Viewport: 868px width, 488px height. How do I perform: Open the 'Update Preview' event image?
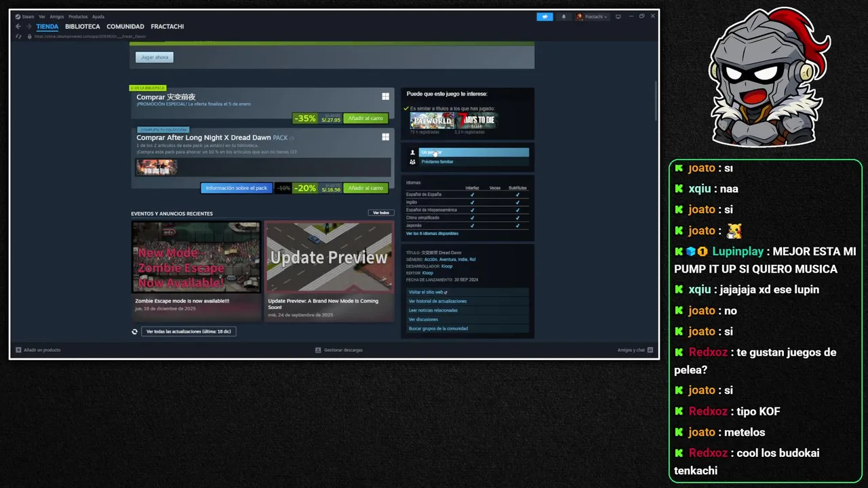(x=329, y=257)
